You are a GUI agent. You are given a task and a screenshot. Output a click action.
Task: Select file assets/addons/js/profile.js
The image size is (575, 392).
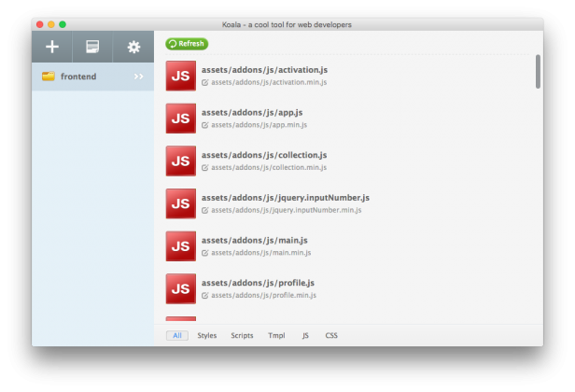click(x=258, y=283)
